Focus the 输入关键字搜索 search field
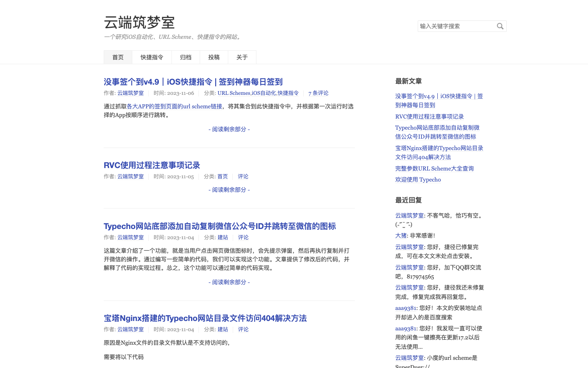 point(453,26)
